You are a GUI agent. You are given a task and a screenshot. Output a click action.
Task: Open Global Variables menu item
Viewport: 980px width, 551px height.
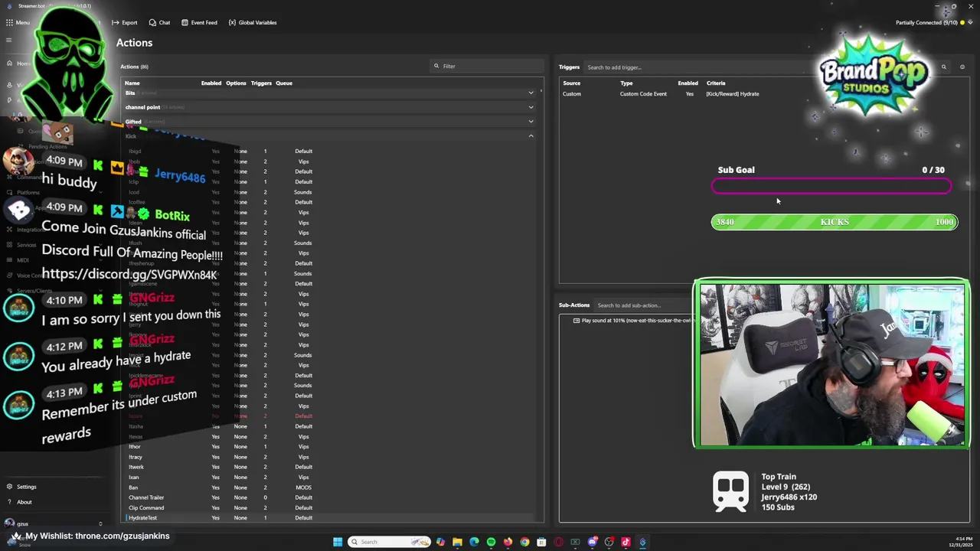253,22
